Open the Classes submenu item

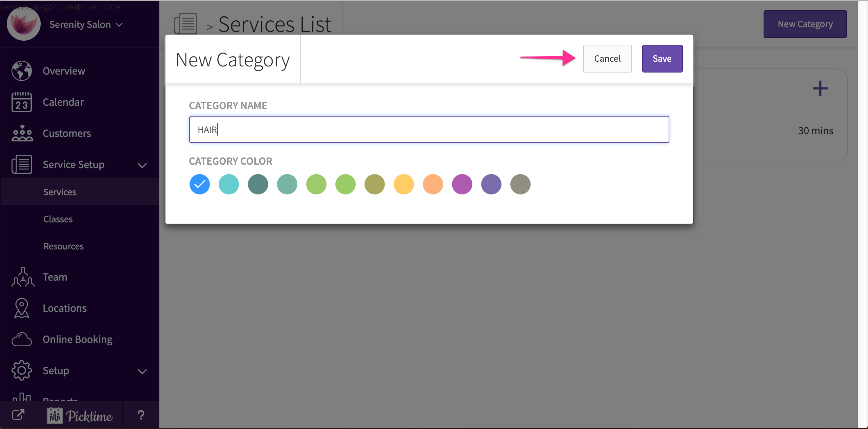coord(58,219)
